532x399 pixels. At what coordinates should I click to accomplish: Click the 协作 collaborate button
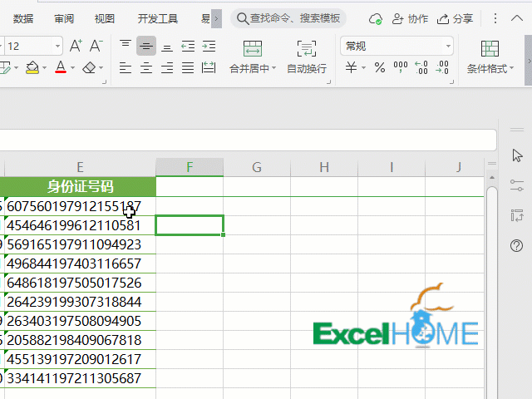pyautogui.click(x=410, y=18)
